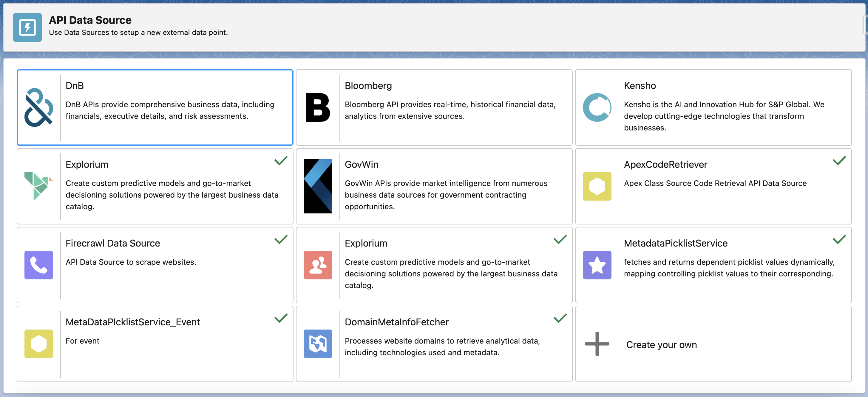Click the GovWin blue chevron logo
Screen dimensions: 868x397
click(318, 186)
